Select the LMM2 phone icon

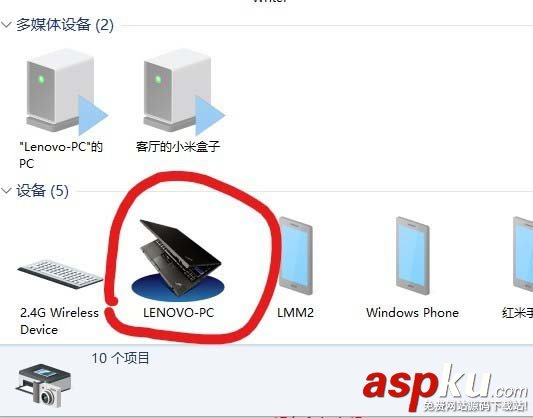pyautogui.click(x=295, y=256)
